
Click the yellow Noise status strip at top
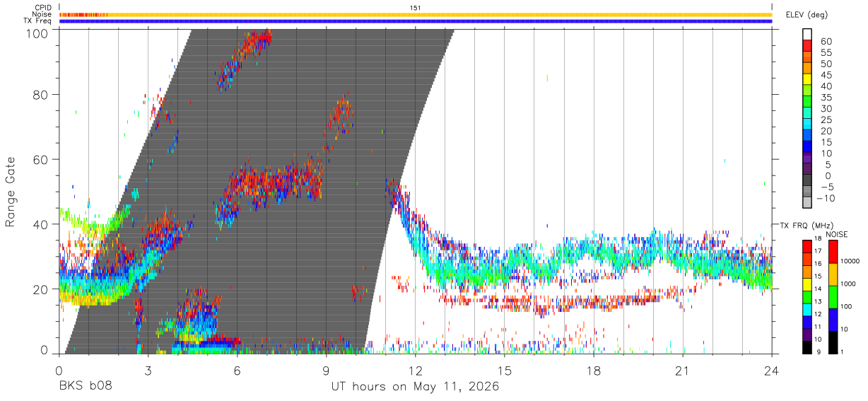point(416,14)
